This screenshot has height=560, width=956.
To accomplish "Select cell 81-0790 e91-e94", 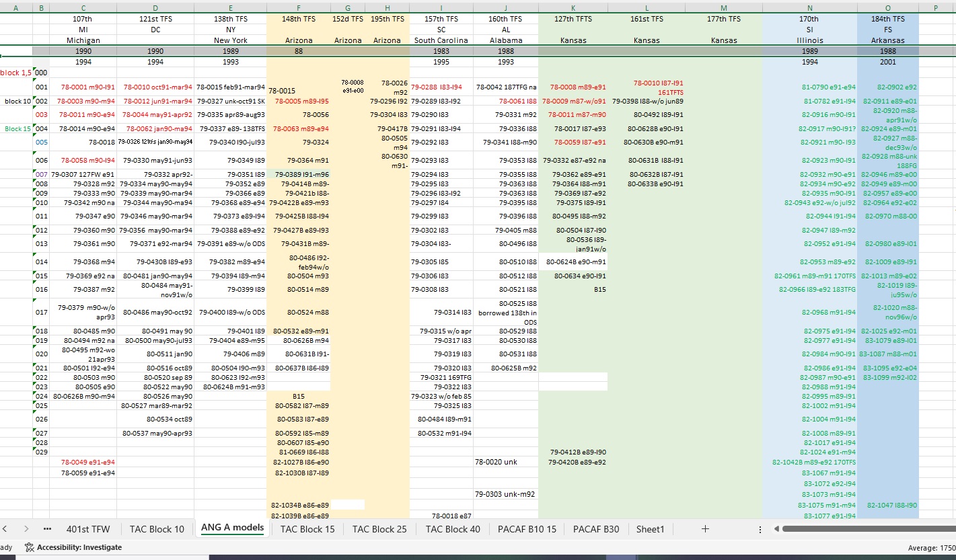I will 810,87.
